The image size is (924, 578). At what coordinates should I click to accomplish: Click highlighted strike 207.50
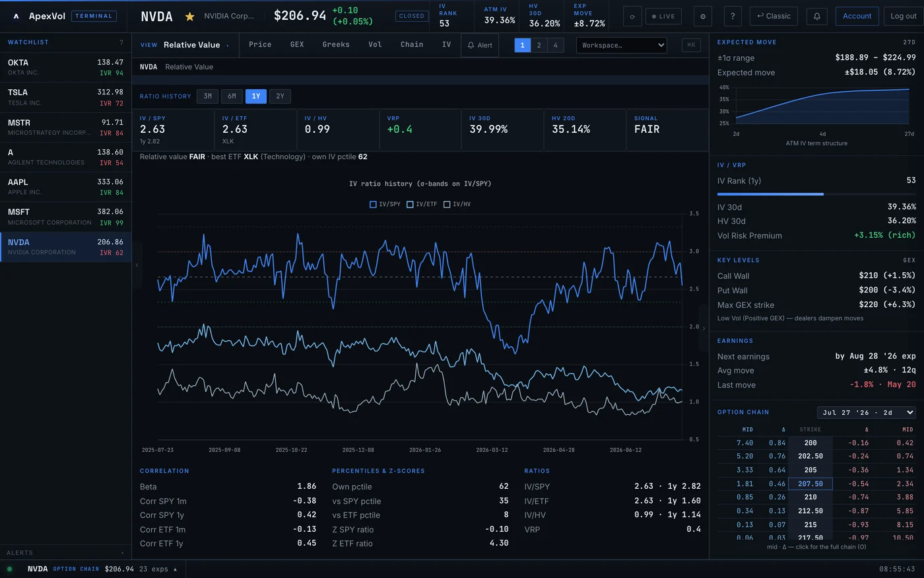[810, 484]
